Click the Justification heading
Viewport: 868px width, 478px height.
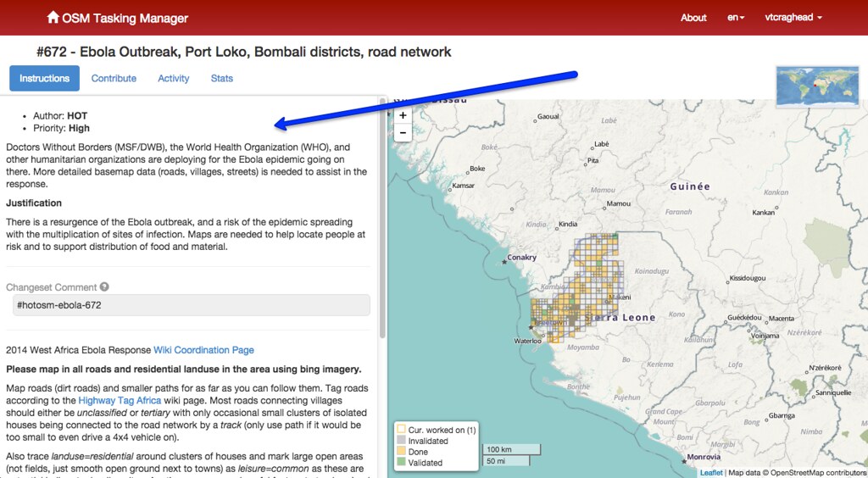(x=34, y=203)
